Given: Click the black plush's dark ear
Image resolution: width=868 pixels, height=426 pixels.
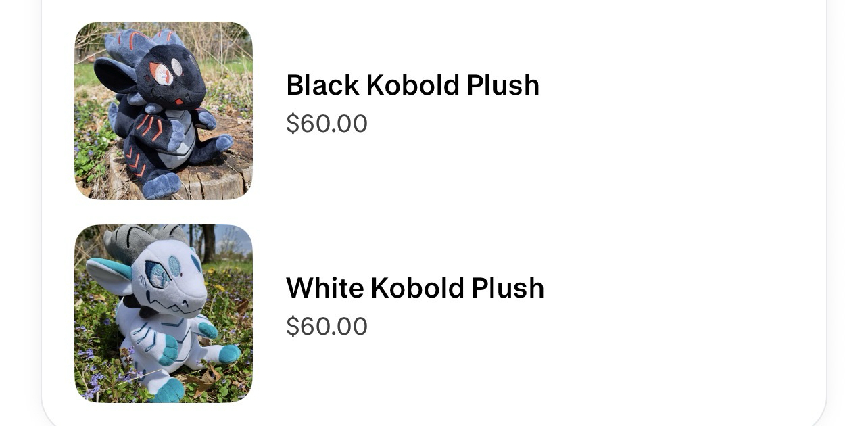Looking at the screenshot, I should coord(112,73).
